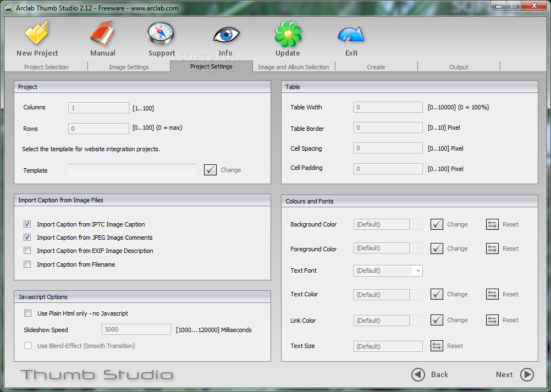
Task: Click the Cell Padding field
Action: (x=388, y=169)
